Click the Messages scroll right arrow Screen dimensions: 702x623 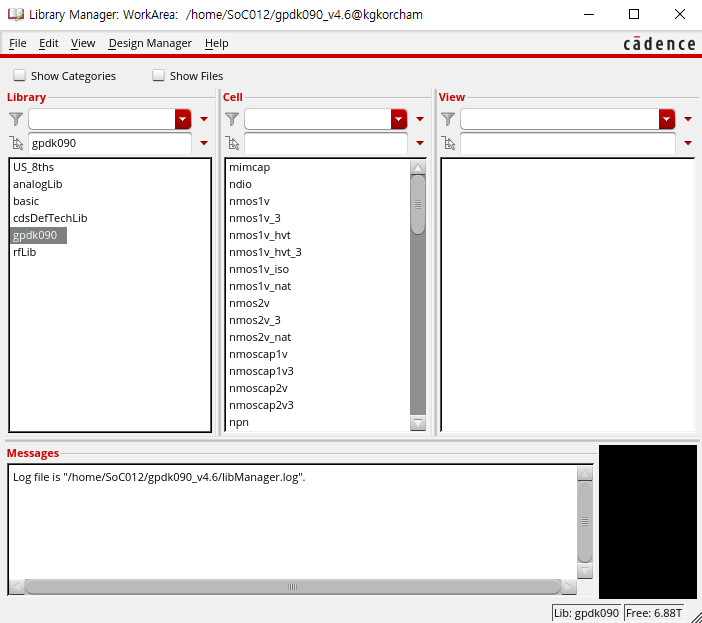pos(569,587)
